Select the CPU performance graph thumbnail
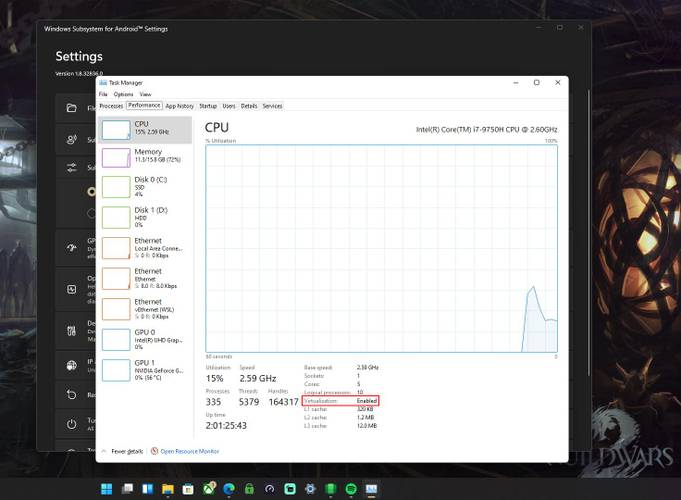Viewport: 681px width, 500px height. click(116, 130)
